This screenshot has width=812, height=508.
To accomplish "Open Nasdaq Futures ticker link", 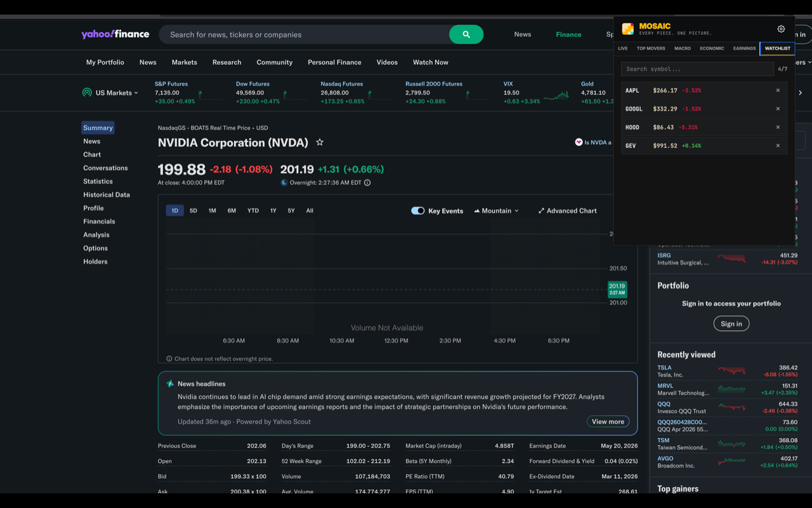I will click(341, 84).
